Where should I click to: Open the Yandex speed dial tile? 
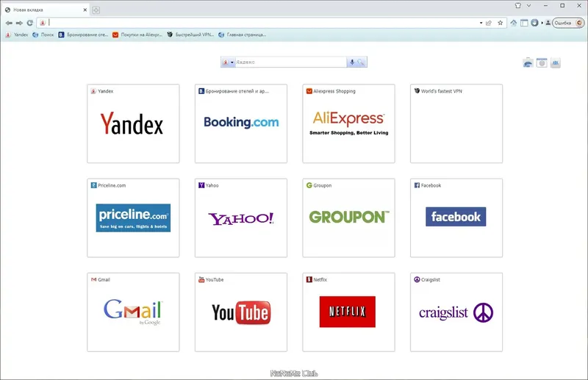point(133,123)
